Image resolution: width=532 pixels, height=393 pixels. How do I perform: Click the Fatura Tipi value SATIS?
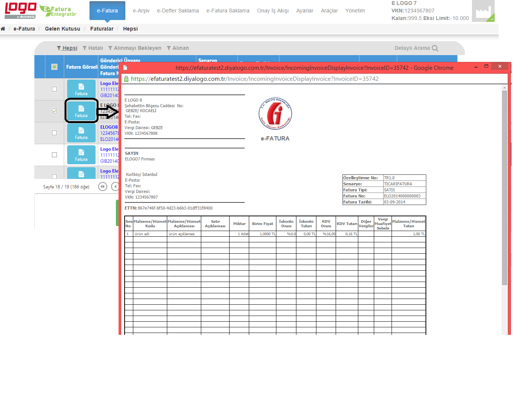389,190
